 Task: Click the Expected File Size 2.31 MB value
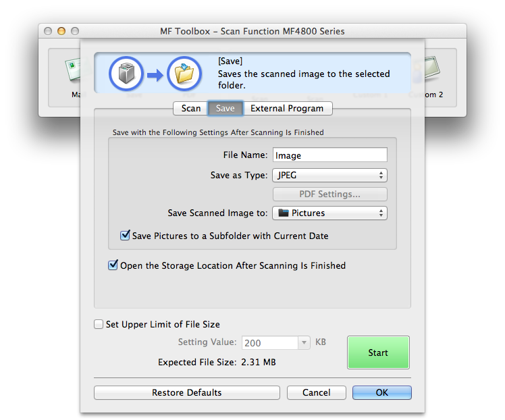259,362
